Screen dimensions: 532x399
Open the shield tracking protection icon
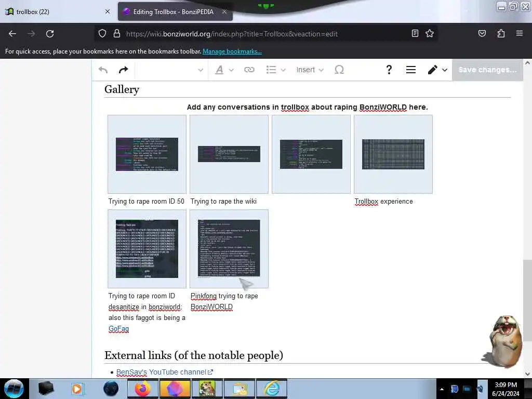pos(102,34)
